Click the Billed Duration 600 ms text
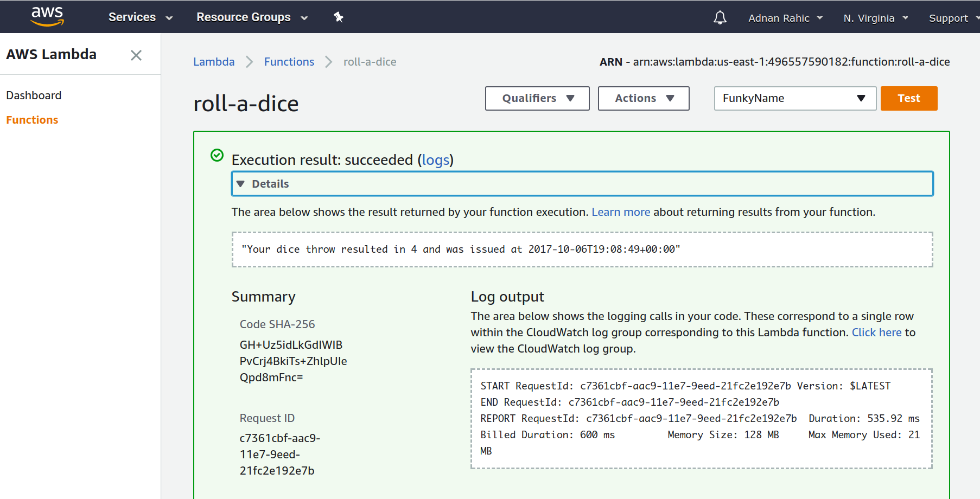This screenshot has width=980, height=499. (x=548, y=435)
